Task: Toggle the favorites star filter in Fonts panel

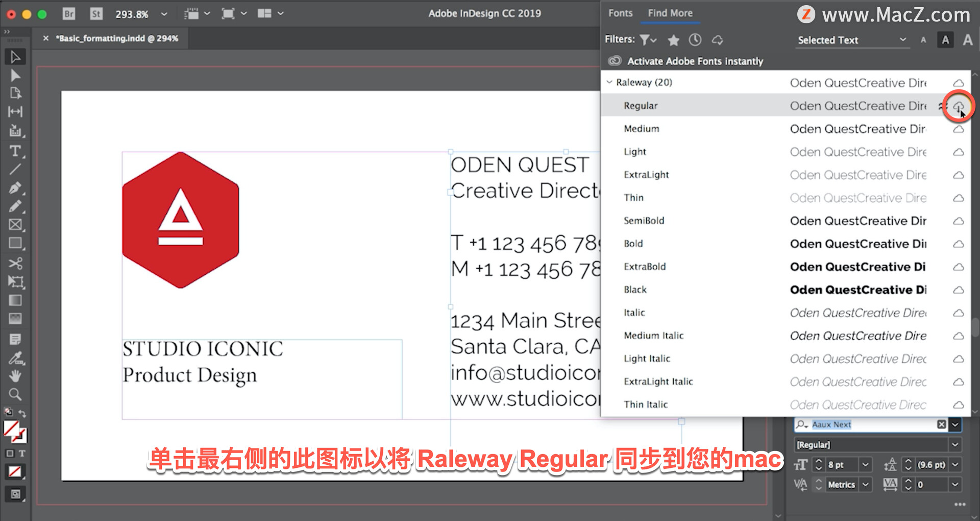Action: (x=673, y=39)
